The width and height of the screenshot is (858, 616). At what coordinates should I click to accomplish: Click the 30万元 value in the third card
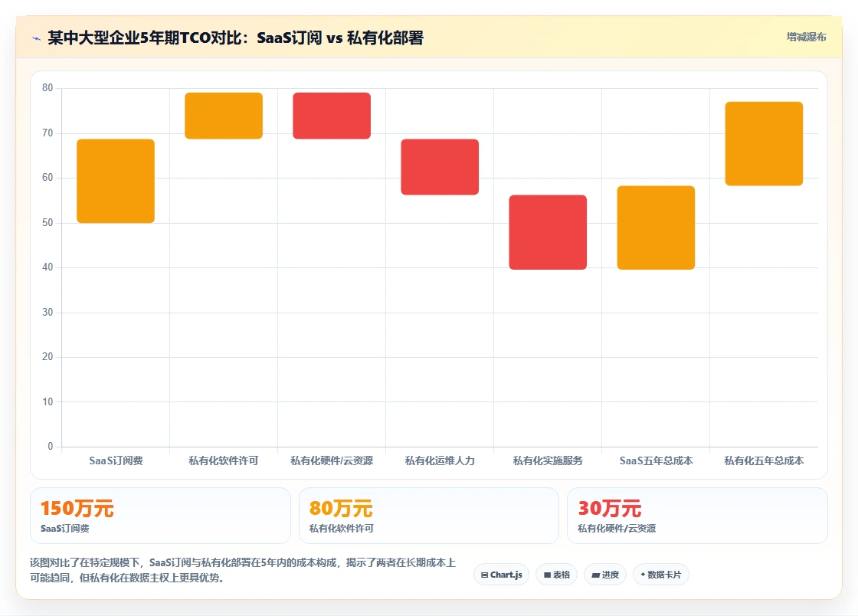click(610, 508)
